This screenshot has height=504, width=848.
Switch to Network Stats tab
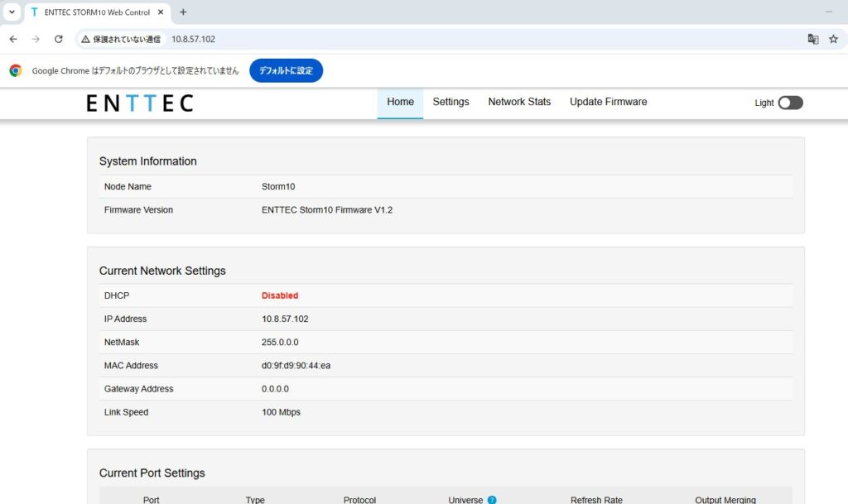pos(519,102)
